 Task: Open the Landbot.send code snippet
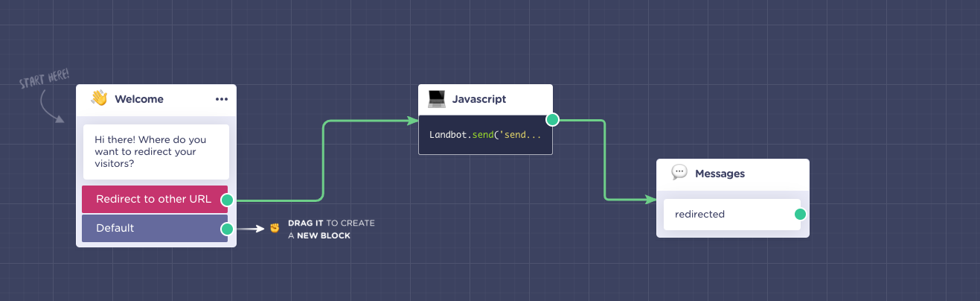[485, 135]
